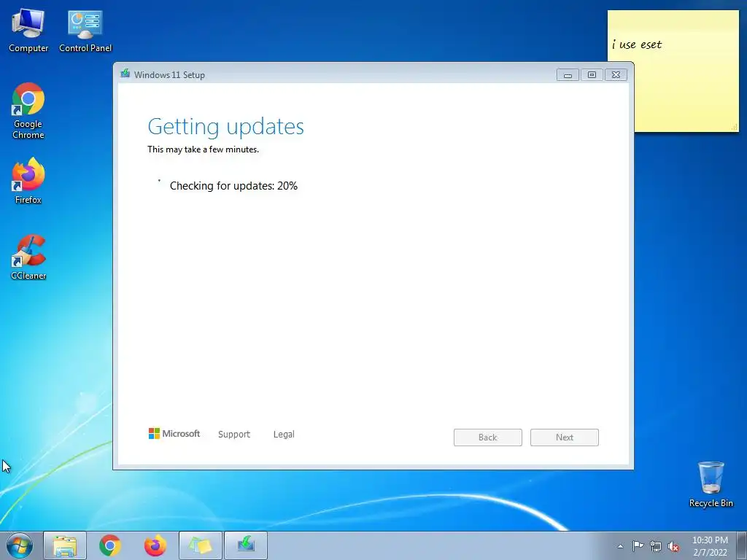Image resolution: width=747 pixels, height=560 pixels.
Task: Open Windows Explorer from the taskbar
Action: click(x=65, y=545)
